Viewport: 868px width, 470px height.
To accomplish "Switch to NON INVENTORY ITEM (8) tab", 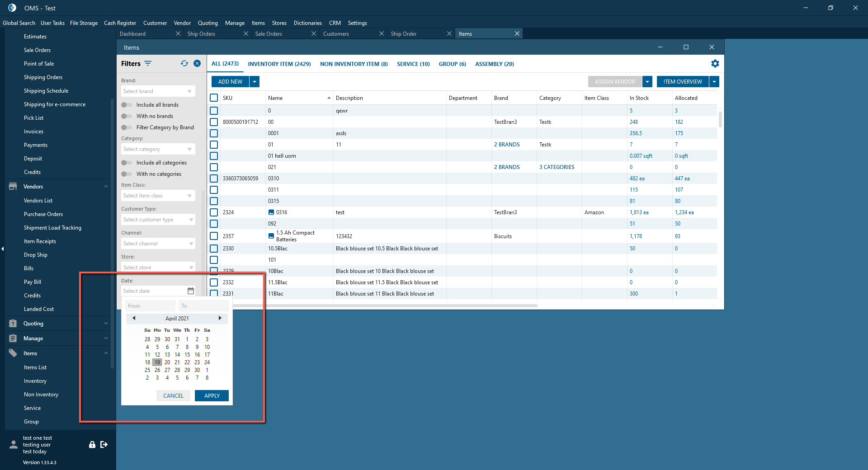I will click(354, 64).
